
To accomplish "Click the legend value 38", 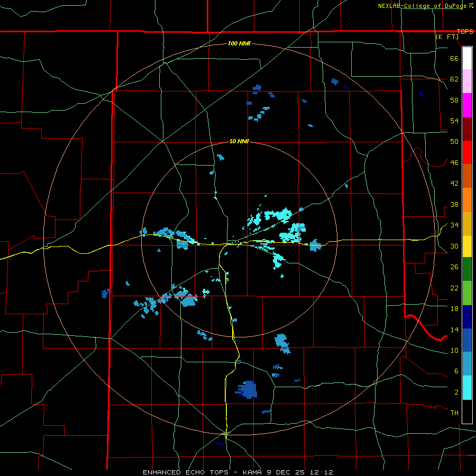I will pyautogui.click(x=454, y=204).
